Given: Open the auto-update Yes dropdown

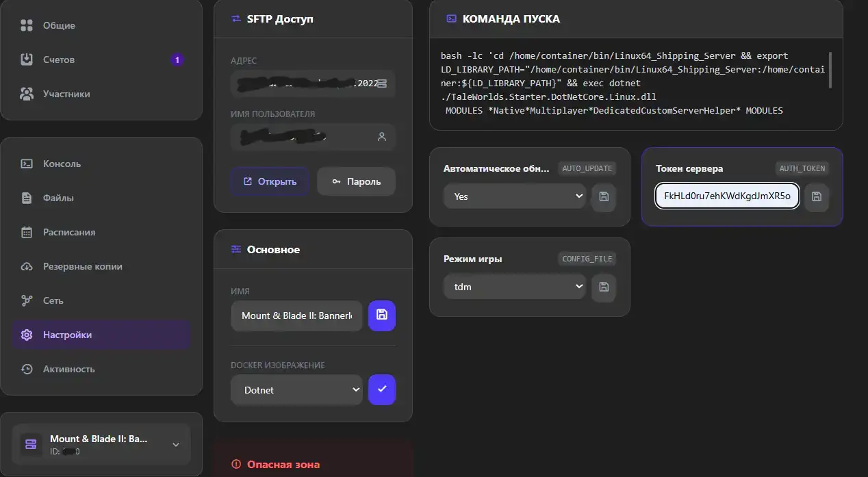Looking at the screenshot, I should (514, 196).
